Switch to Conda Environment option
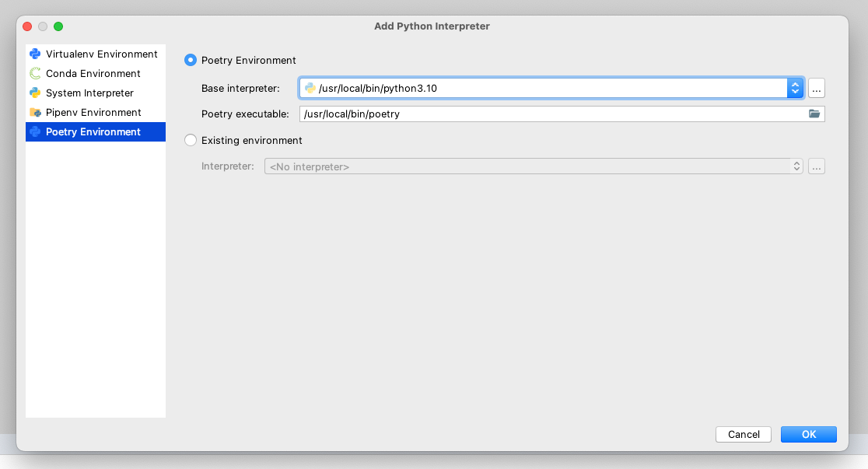Image resolution: width=868 pixels, height=469 pixels. 93,74
